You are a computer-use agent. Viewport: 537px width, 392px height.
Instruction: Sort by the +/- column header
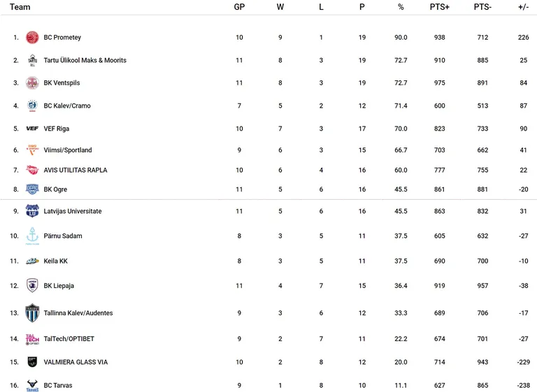[523, 7]
